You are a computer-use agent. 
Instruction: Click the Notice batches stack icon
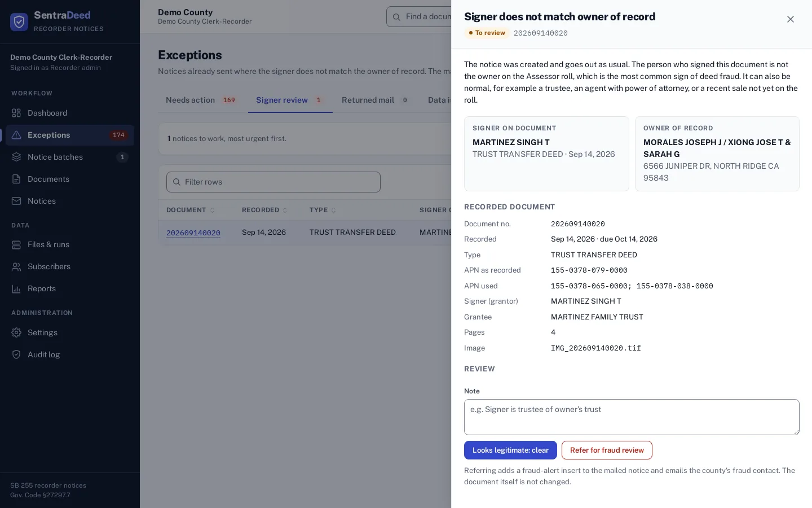pos(16,157)
